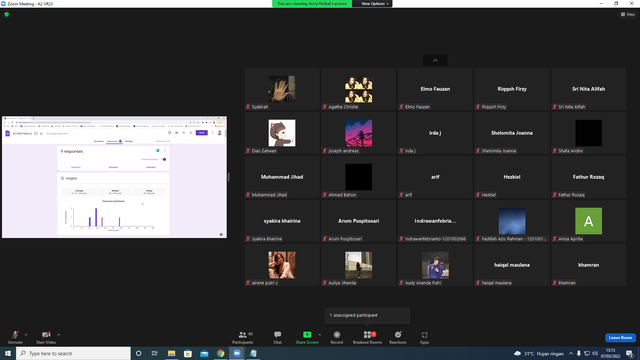
Task: Open the Reactions menu
Action: (x=398, y=337)
